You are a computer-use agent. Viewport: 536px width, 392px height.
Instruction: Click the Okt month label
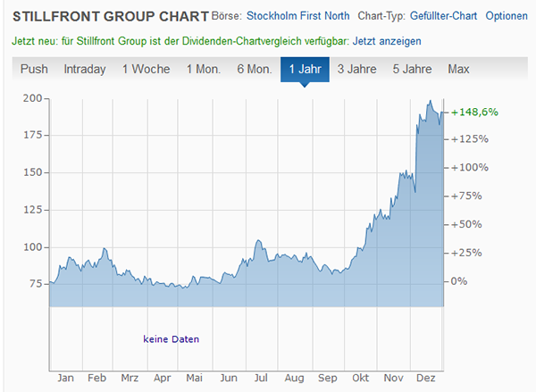361,378
